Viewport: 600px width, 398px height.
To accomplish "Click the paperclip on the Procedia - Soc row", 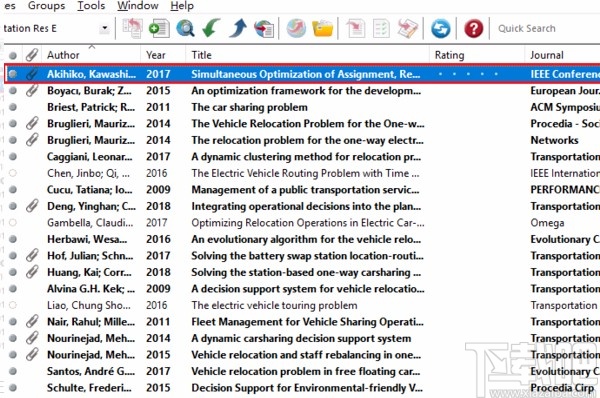I will (32, 123).
